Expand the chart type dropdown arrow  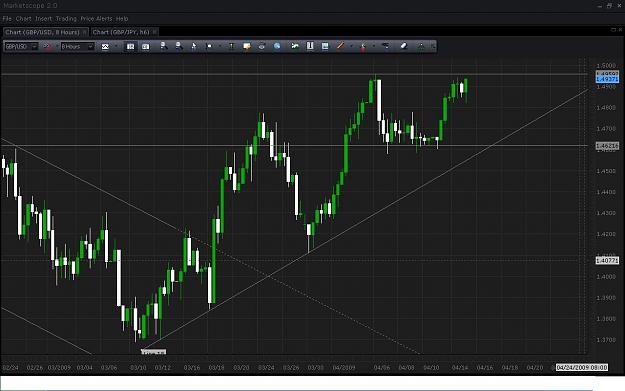pyautogui.click(x=116, y=47)
